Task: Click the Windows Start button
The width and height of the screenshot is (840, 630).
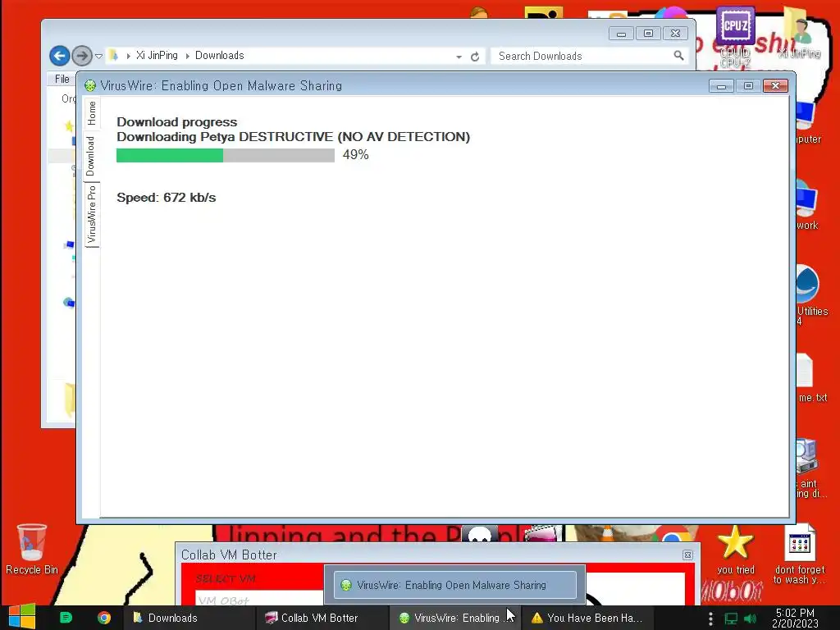Action: 22,617
